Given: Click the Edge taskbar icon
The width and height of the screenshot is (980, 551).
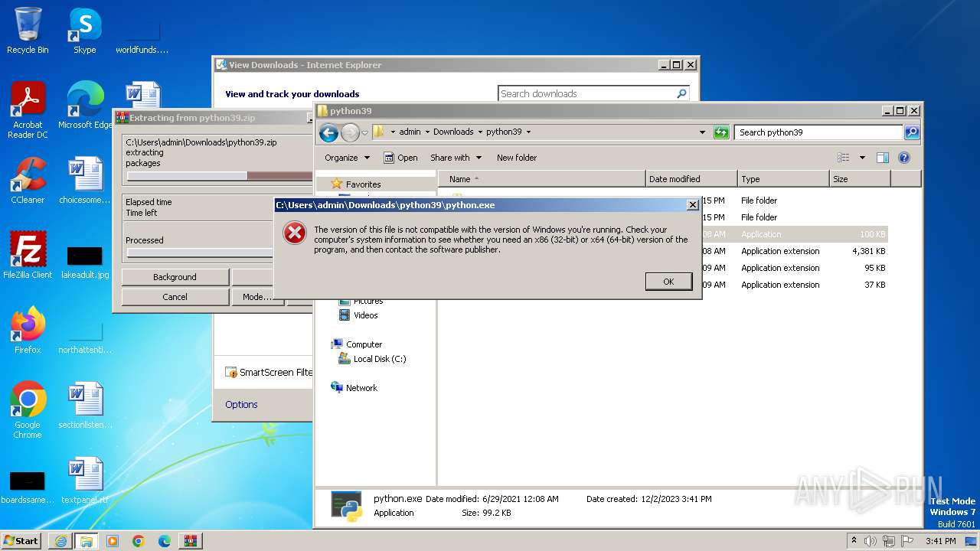Looking at the screenshot, I should coord(165,541).
